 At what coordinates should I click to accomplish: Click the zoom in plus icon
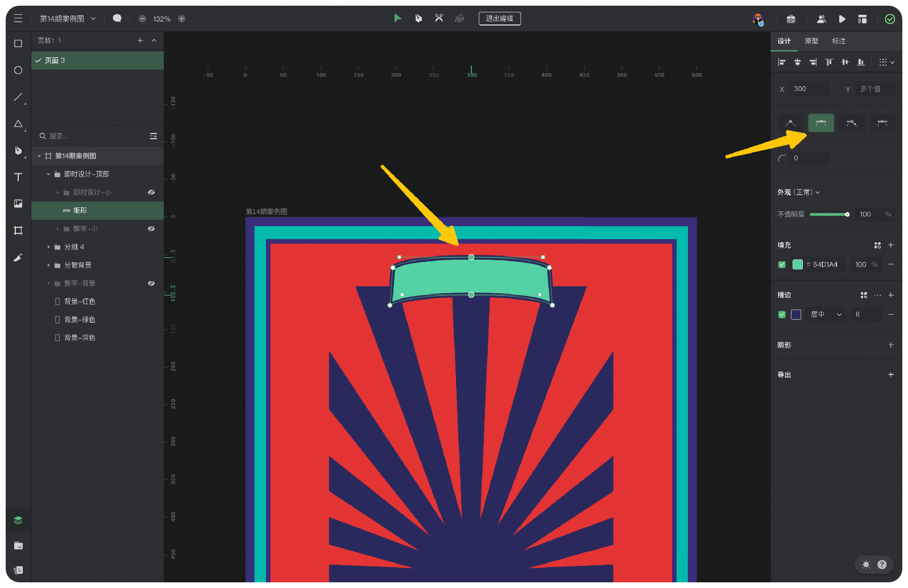(x=182, y=19)
